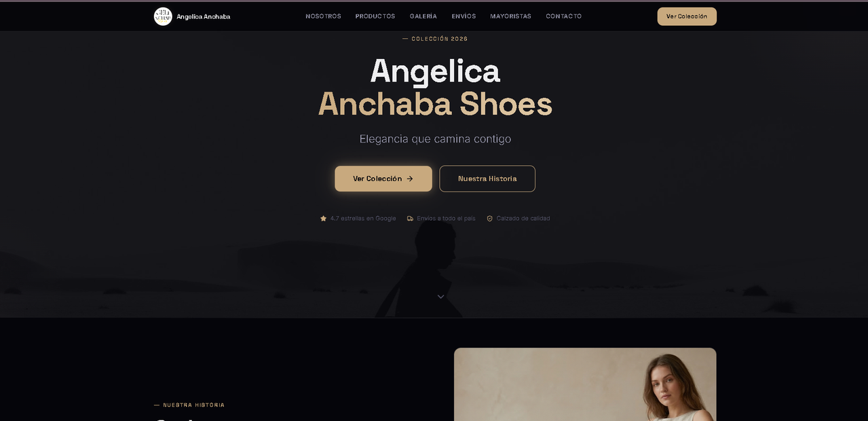This screenshot has height=421, width=868.
Task: Open the Nosotros menu item
Action: pyautogui.click(x=323, y=16)
